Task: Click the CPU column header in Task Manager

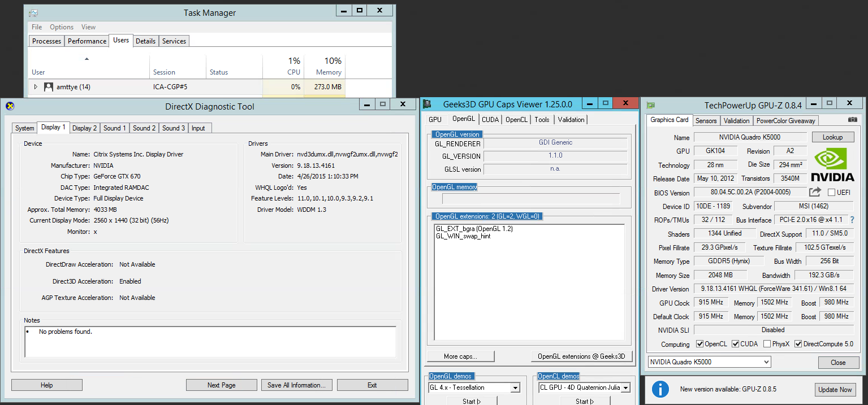Action: tap(283, 66)
